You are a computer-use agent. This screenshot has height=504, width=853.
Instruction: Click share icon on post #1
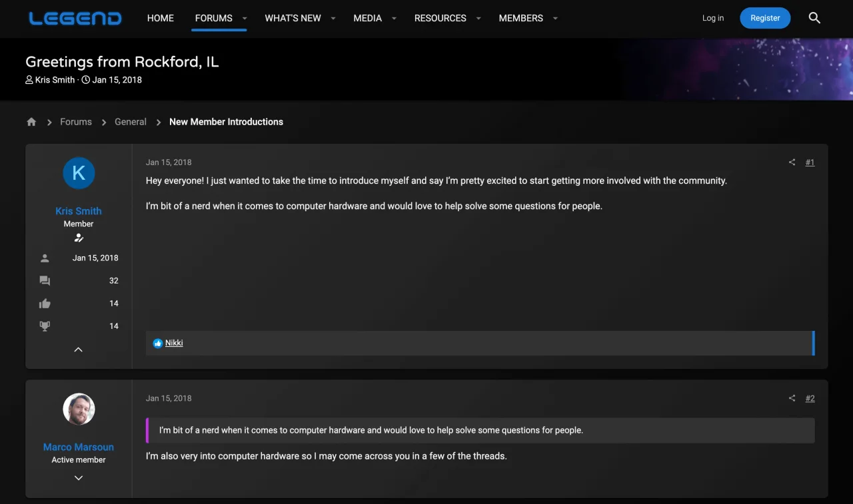tap(792, 162)
